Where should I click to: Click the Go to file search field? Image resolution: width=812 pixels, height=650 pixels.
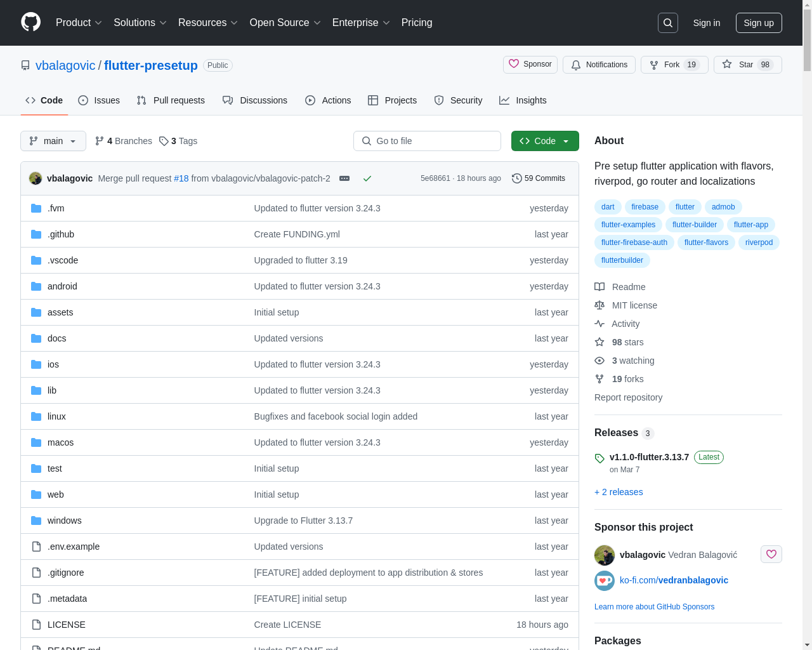click(427, 141)
